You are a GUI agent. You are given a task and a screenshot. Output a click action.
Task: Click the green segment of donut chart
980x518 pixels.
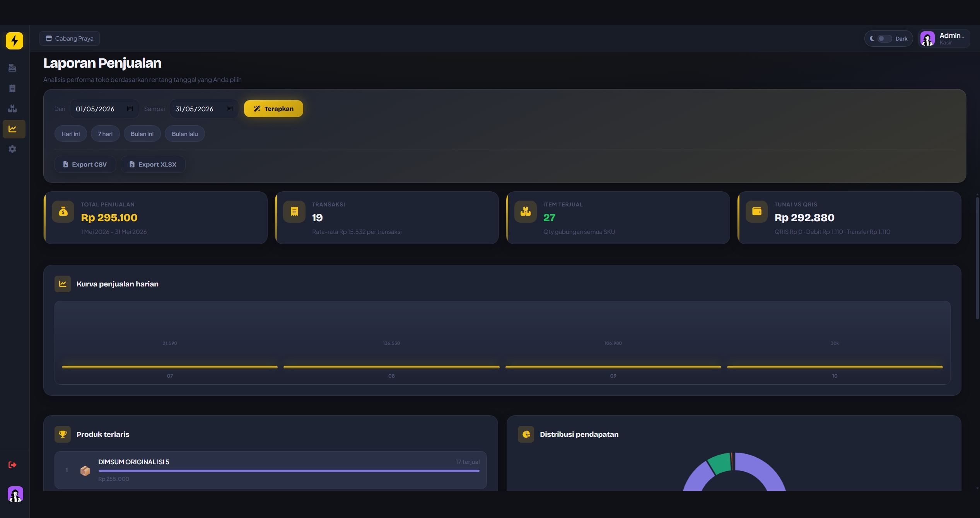[x=720, y=463]
